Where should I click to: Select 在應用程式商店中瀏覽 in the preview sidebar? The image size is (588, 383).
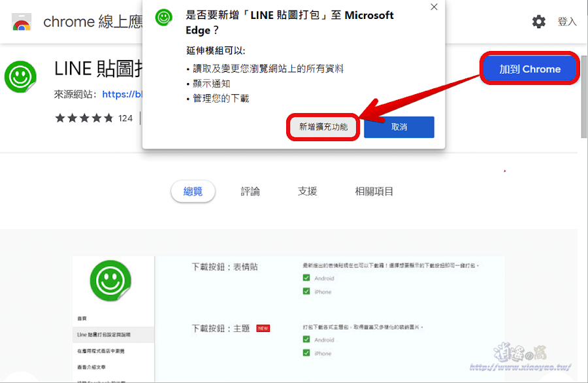101,351
